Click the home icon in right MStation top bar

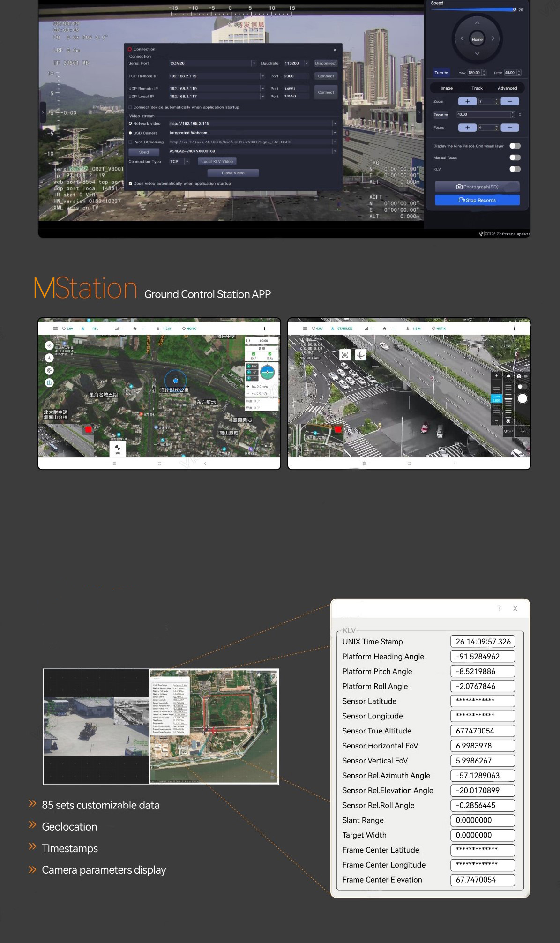pyautogui.click(x=384, y=329)
